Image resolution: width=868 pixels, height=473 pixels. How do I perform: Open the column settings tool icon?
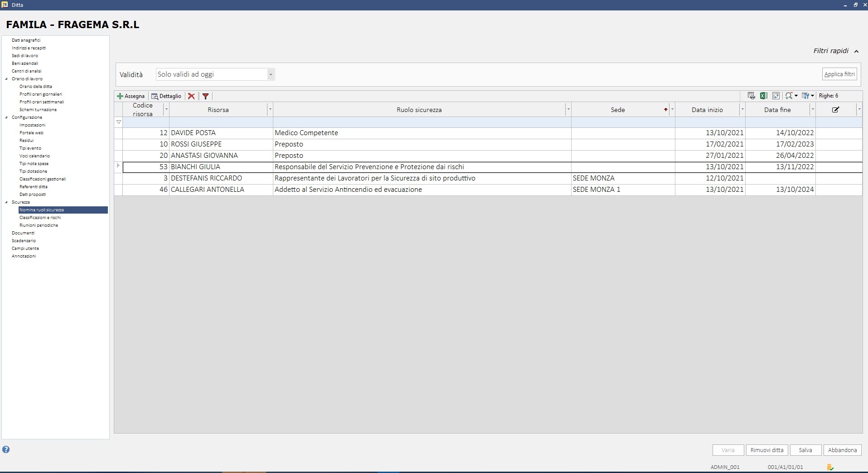805,96
